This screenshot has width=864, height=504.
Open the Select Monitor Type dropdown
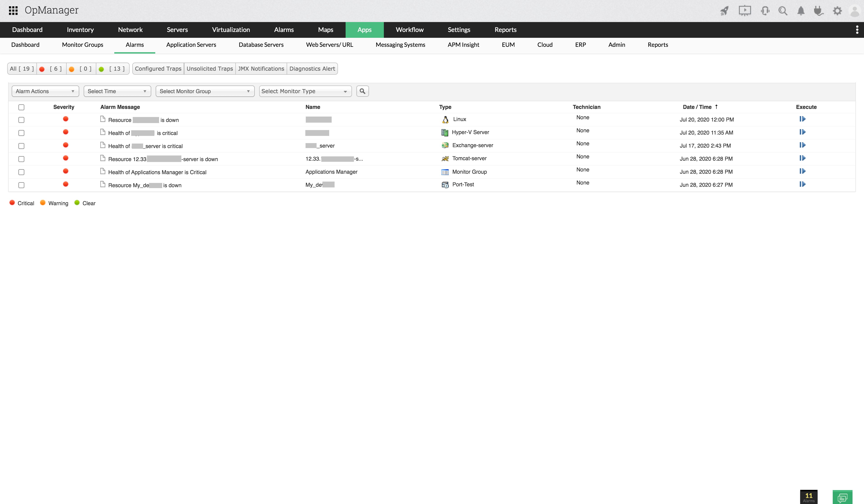tap(305, 91)
